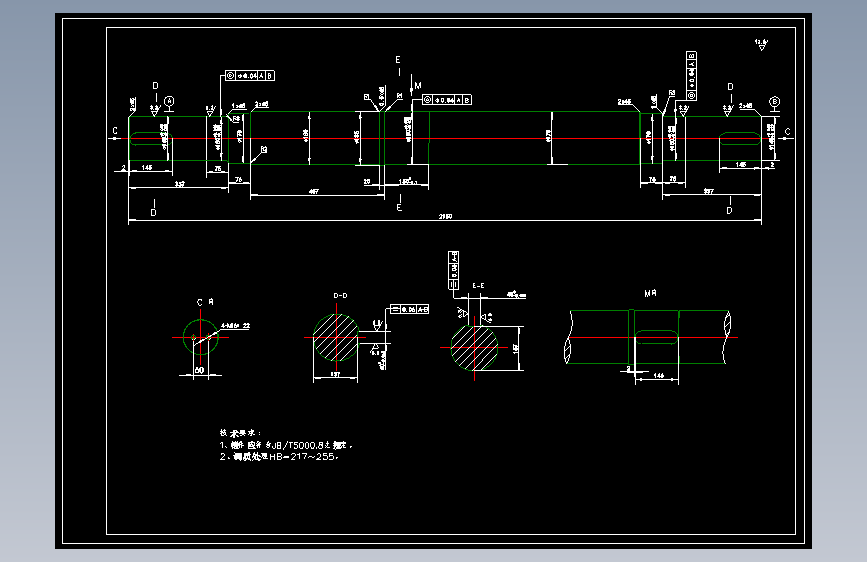Click the "467" length dimension
Image resolution: width=867 pixels, height=562 pixels.
tap(314, 191)
